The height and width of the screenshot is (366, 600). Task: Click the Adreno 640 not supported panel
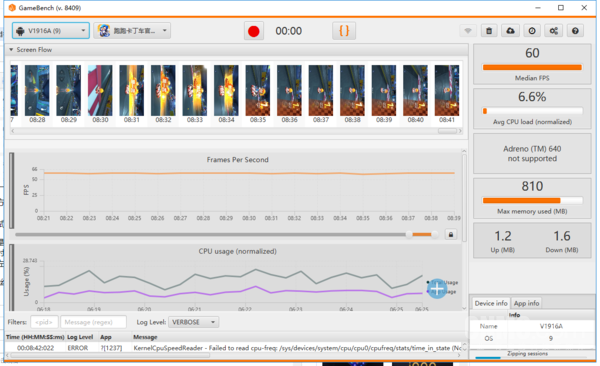point(532,154)
